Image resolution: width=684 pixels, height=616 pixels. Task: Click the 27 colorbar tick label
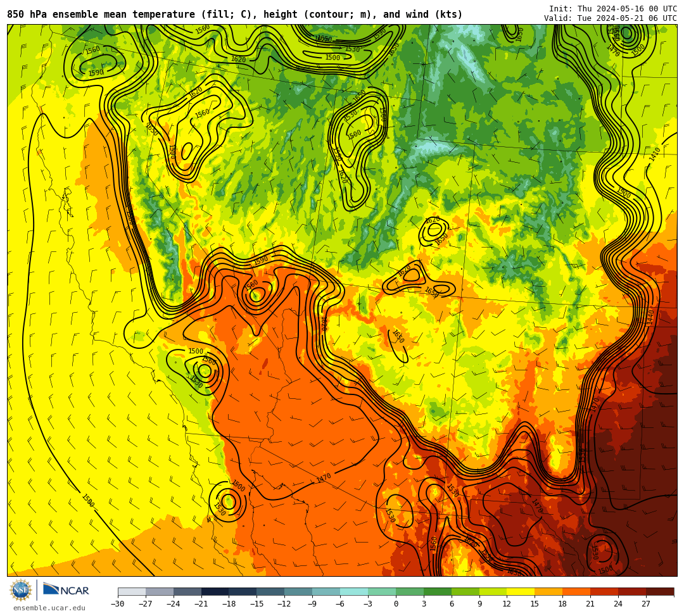(646, 604)
